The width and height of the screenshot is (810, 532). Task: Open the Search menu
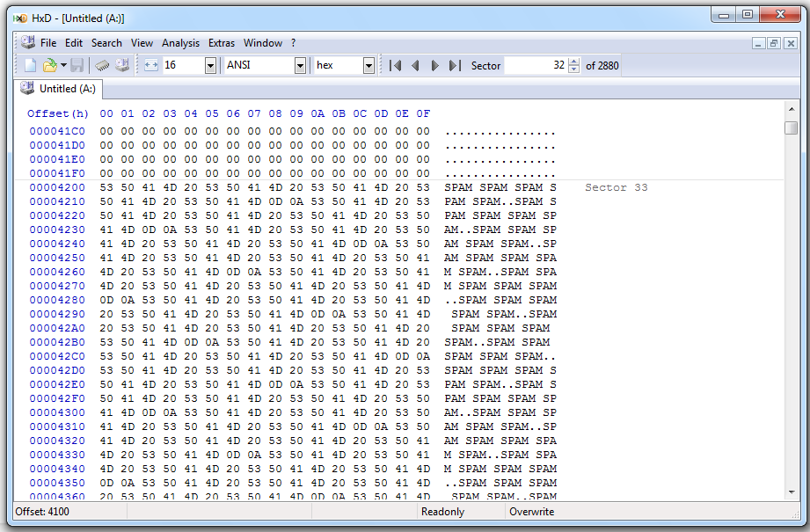106,43
